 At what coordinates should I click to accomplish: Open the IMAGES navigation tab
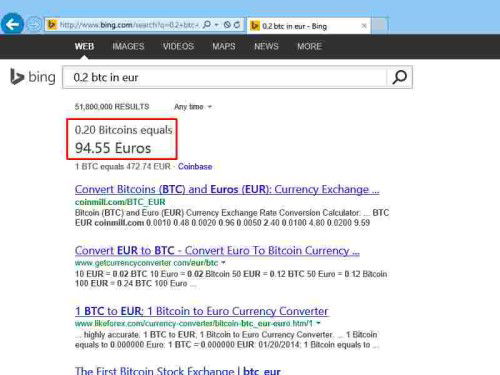128,46
